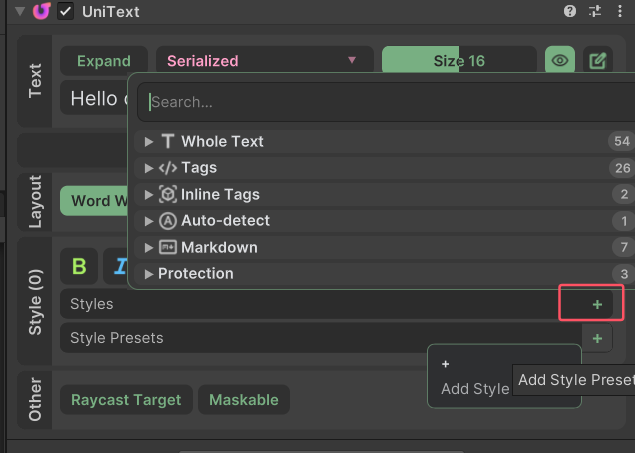The width and height of the screenshot is (635, 453).
Task: Select the Auto-detect label
Action: 225,221
